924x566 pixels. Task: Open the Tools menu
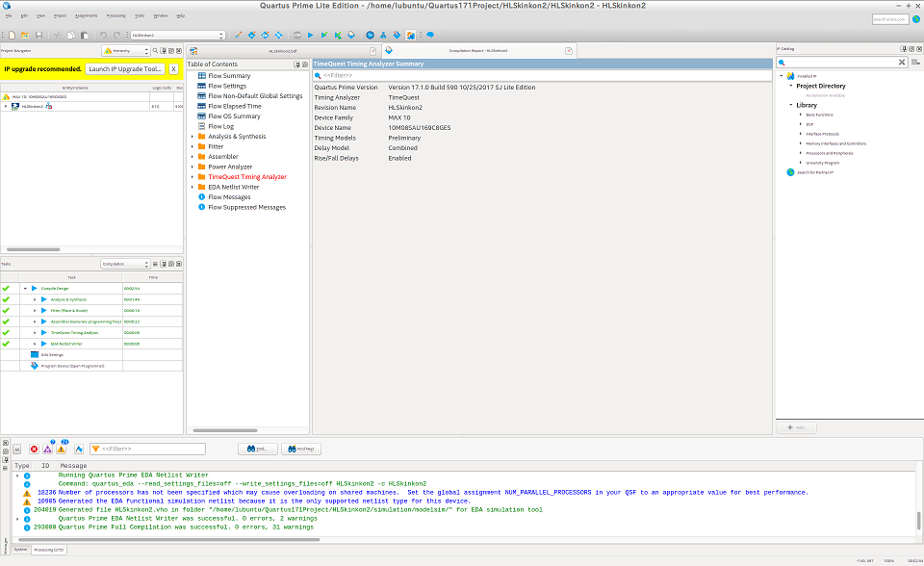(140, 16)
